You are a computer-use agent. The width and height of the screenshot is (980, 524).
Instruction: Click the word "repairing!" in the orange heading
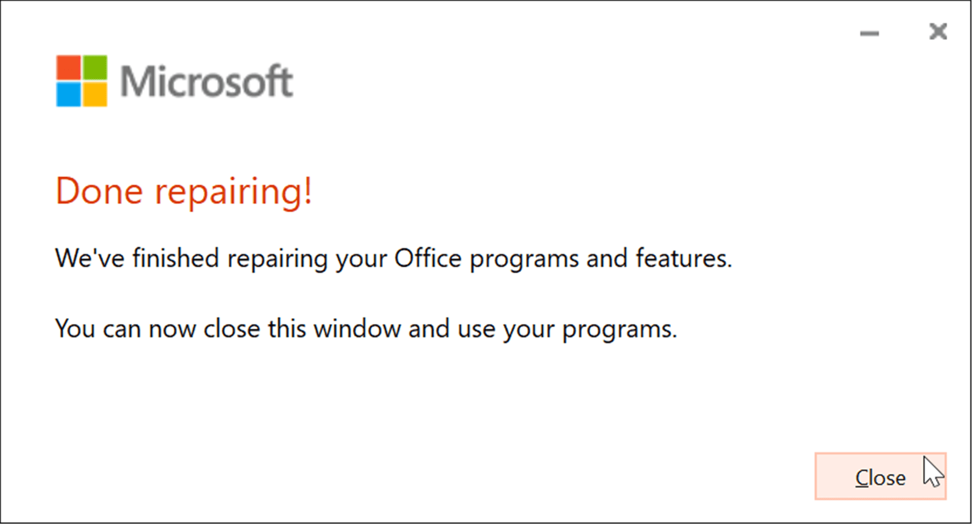coord(234,192)
